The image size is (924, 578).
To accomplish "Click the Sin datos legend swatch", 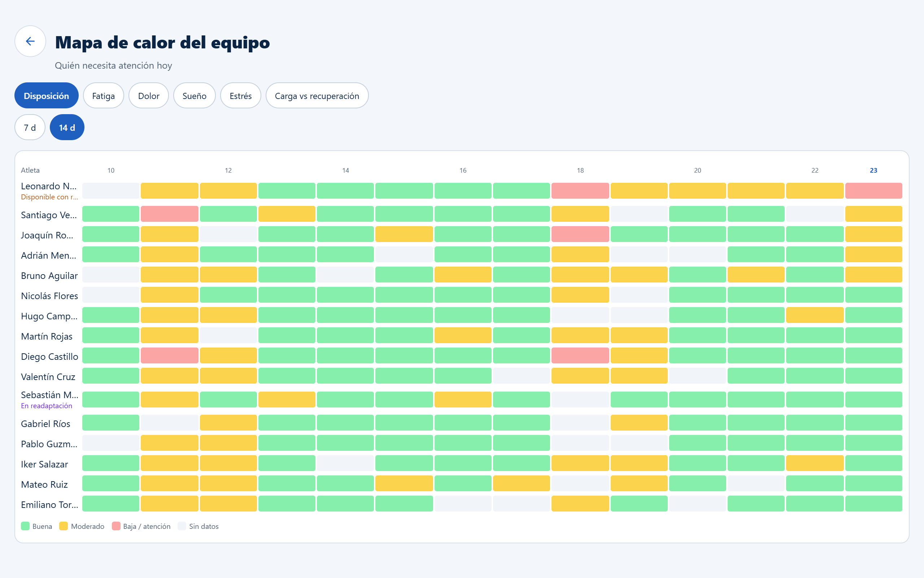I will [x=182, y=526].
